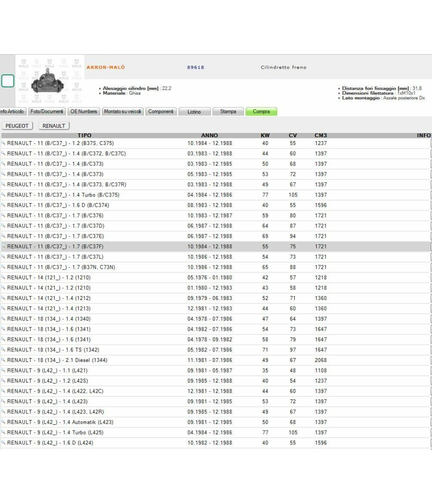
Task: Open details magnifier for 11 1.4 (B/C372, B/C37C)
Action: coord(3,153)
